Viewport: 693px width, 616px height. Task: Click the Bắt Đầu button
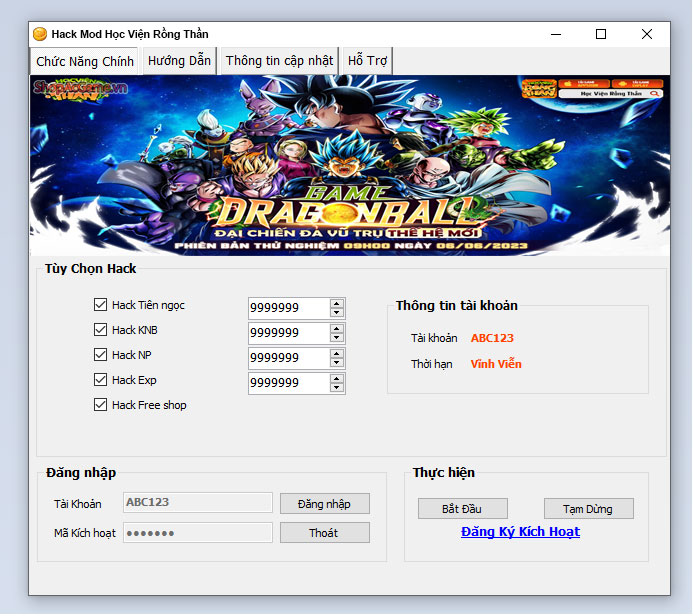click(462, 509)
